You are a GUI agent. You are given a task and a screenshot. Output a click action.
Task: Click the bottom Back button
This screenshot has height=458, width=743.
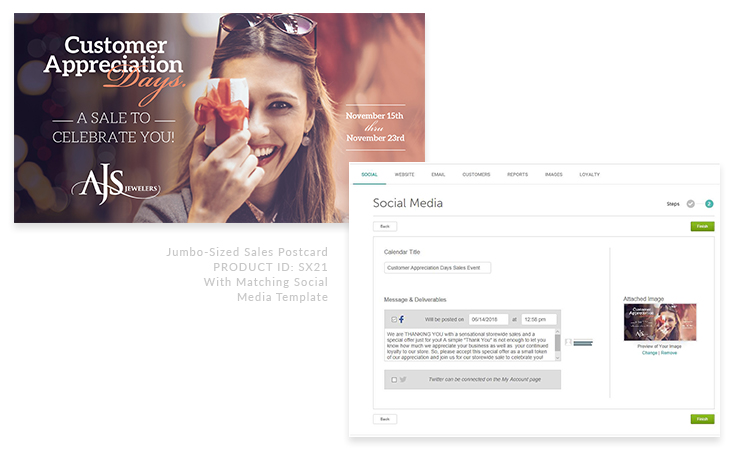point(385,419)
